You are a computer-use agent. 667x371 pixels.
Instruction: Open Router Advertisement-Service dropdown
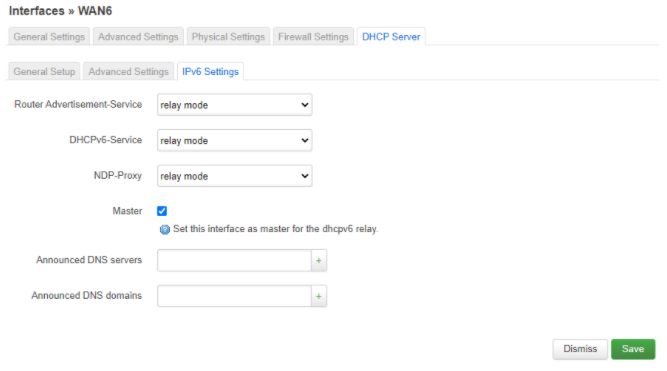[234, 105]
